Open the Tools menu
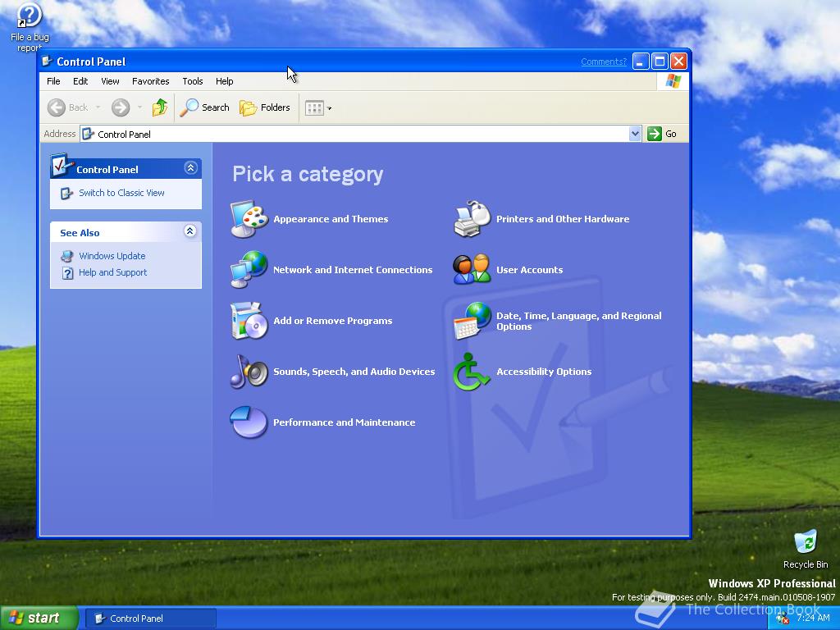The width and height of the screenshot is (840, 630). tap(192, 81)
